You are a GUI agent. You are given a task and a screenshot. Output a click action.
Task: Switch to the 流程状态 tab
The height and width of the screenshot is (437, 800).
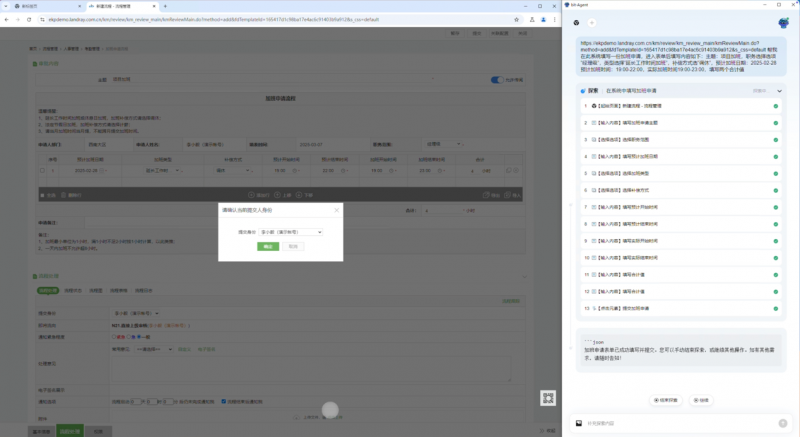(72, 291)
